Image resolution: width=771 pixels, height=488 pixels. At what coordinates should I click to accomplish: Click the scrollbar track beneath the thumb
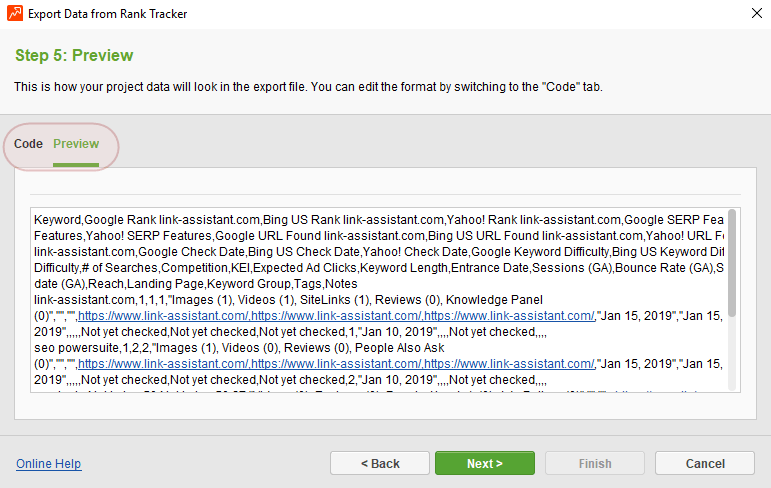point(732,354)
